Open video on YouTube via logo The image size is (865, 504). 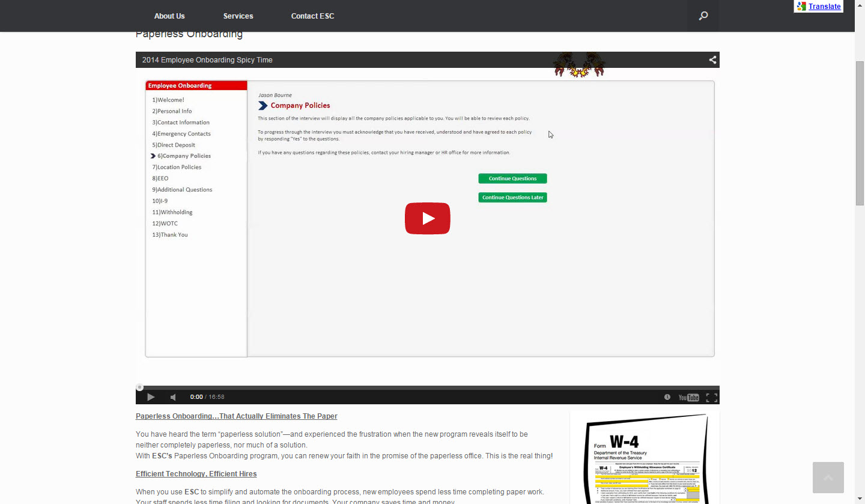click(688, 397)
